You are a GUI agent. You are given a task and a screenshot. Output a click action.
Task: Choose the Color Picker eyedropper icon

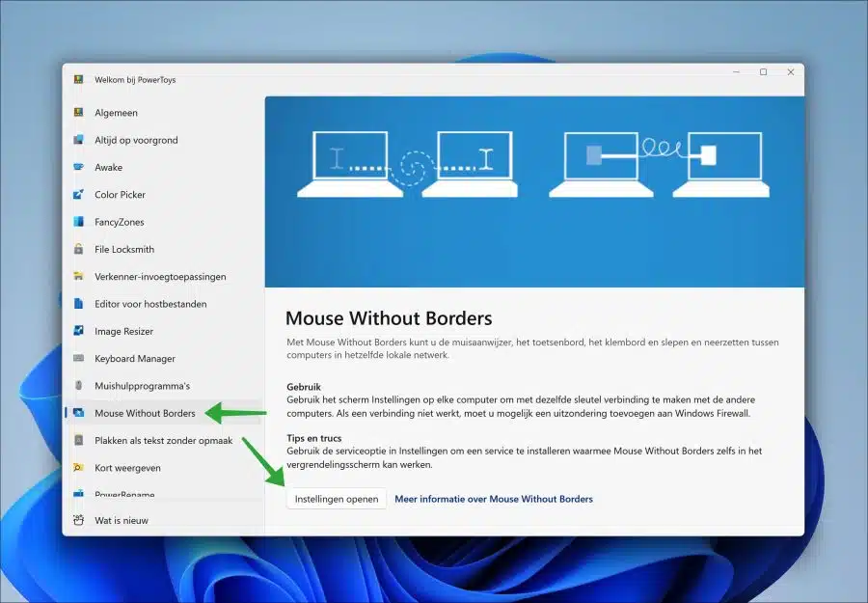pyautogui.click(x=79, y=194)
